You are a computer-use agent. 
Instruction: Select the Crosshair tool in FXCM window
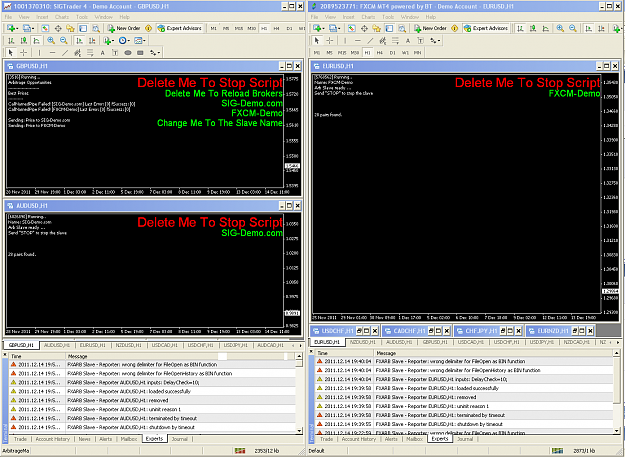[x=330, y=41]
